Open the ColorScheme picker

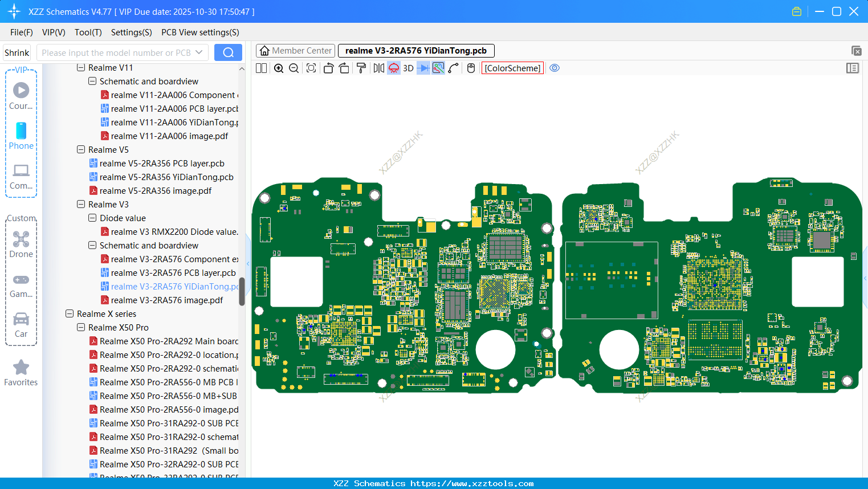coord(512,68)
